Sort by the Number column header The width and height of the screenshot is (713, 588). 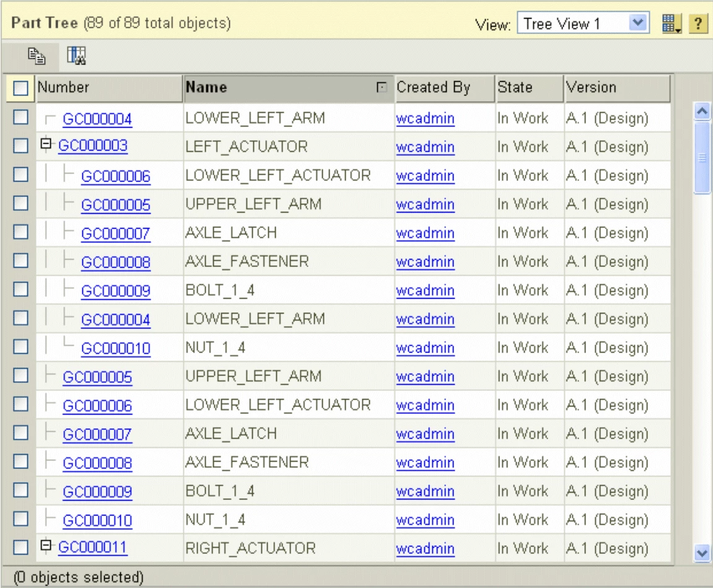(109, 87)
